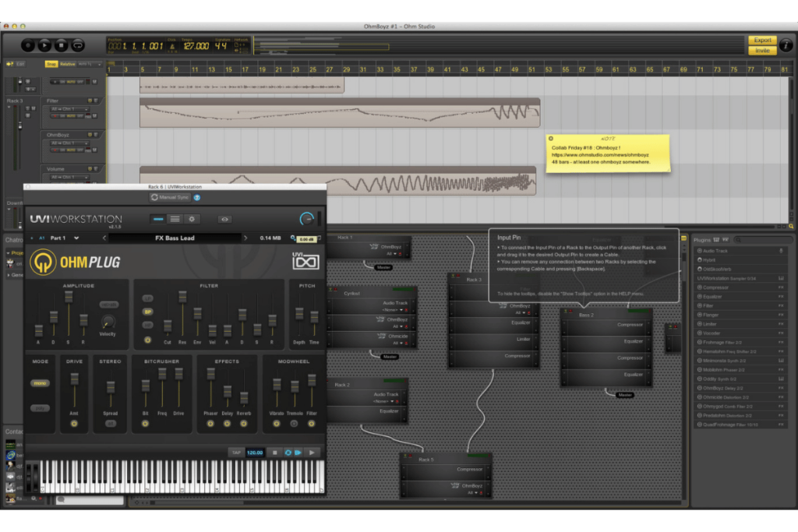Click the Invite button
The width and height of the screenshot is (798, 532).
[762, 51]
